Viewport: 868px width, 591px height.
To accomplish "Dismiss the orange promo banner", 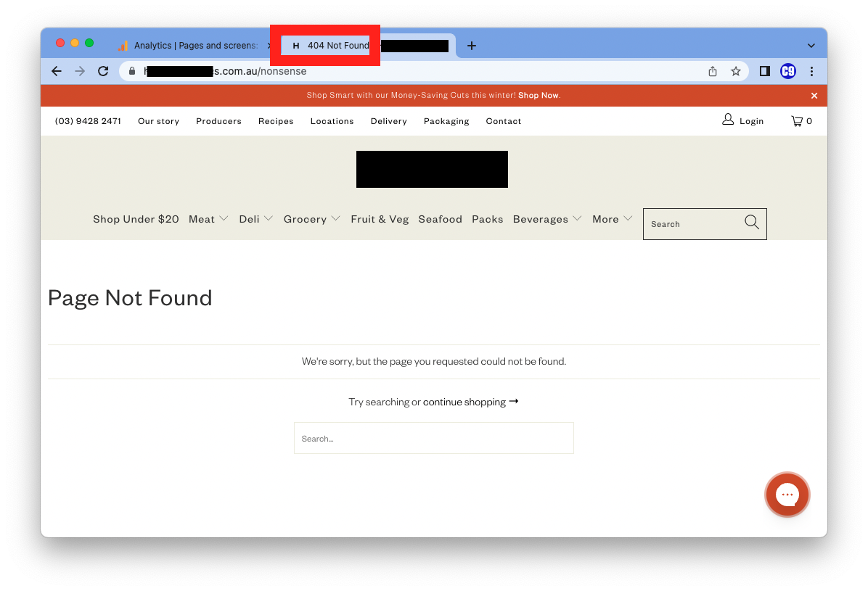I will click(x=814, y=96).
